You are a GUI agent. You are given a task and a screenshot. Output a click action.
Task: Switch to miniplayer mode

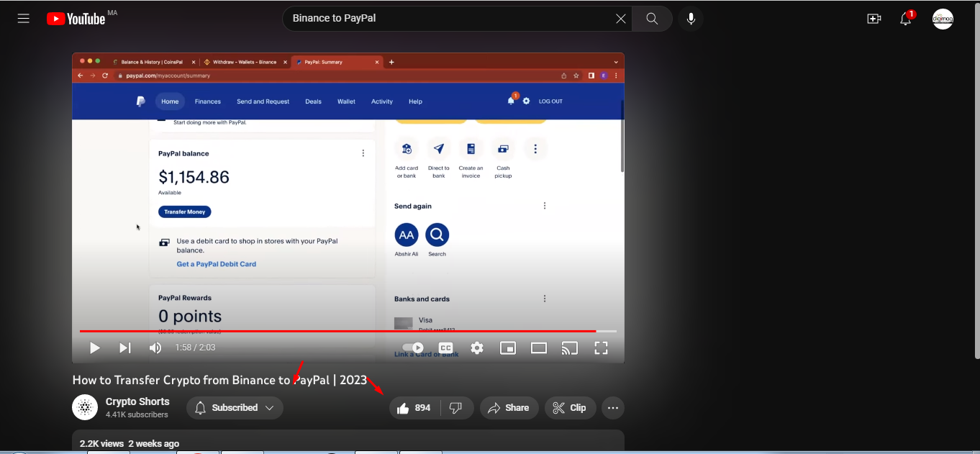(508, 348)
